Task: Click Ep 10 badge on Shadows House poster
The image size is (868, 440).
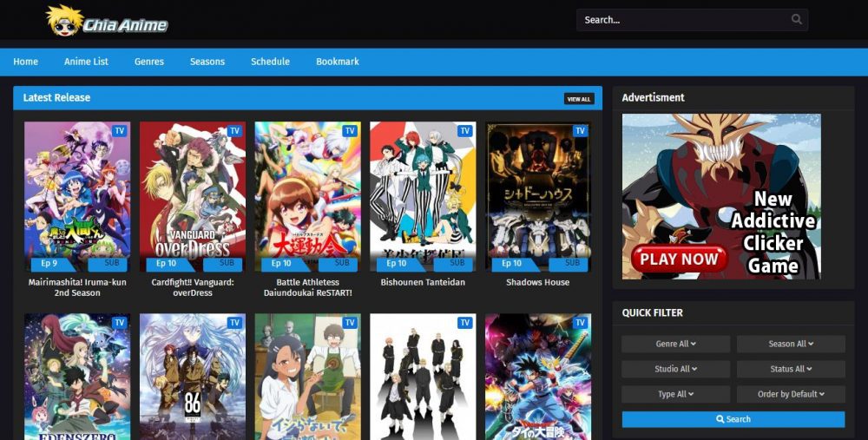Action: [x=511, y=264]
